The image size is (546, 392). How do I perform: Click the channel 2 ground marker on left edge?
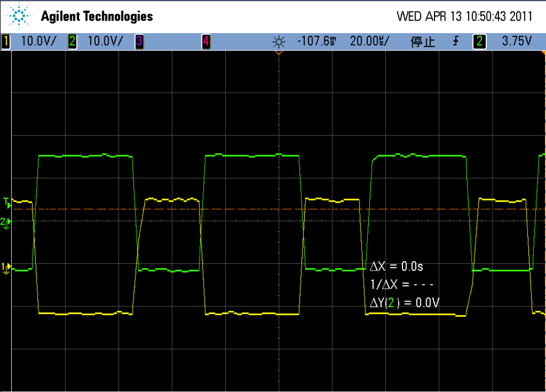[5, 222]
